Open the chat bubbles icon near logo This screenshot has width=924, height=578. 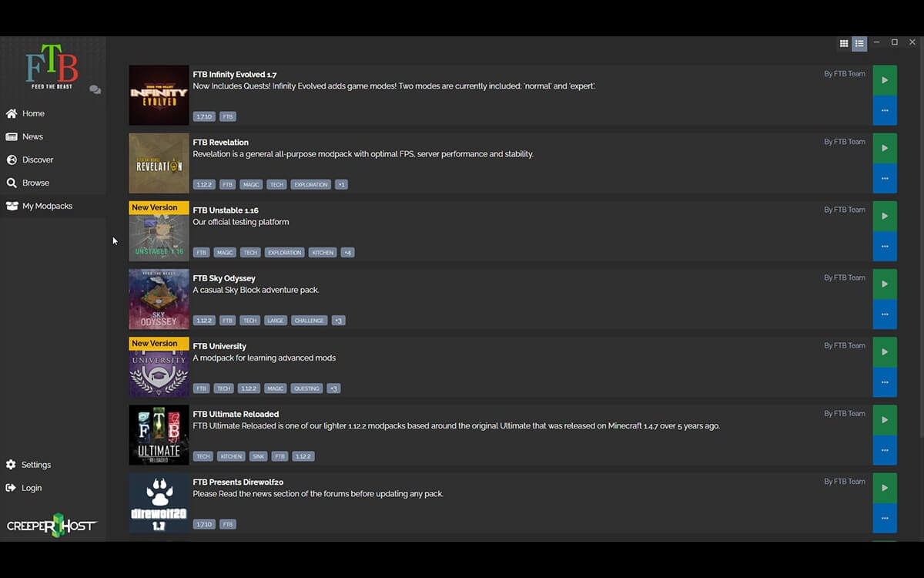95,89
